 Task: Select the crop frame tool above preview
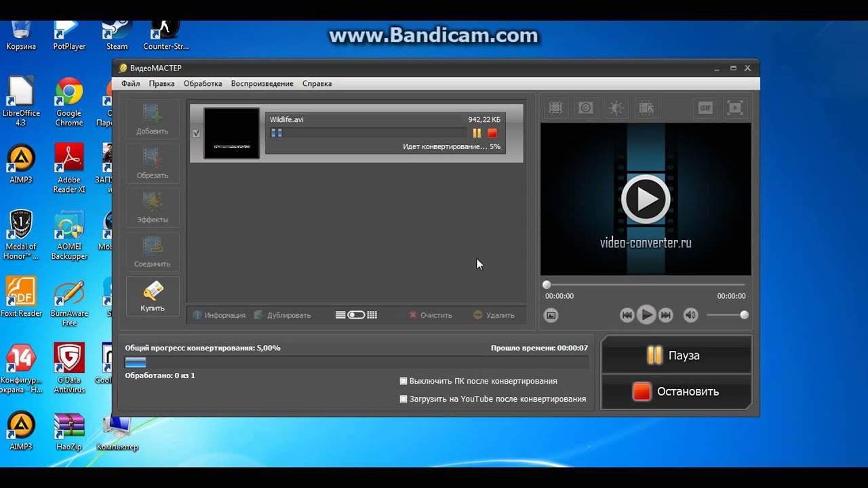pyautogui.click(x=555, y=108)
